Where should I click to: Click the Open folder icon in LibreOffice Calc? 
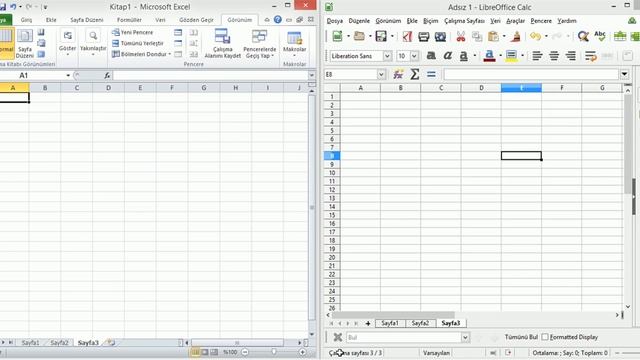click(359, 37)
